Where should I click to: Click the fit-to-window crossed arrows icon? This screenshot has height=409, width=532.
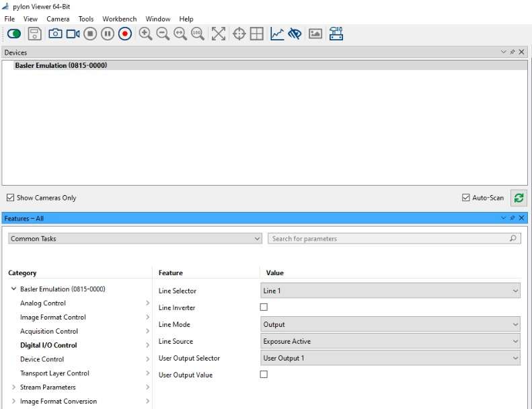pyautogui.click(x=218, y=34)
